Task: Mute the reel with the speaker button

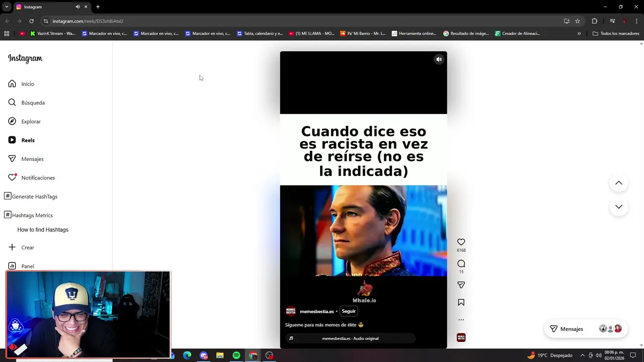Action: 439,59
